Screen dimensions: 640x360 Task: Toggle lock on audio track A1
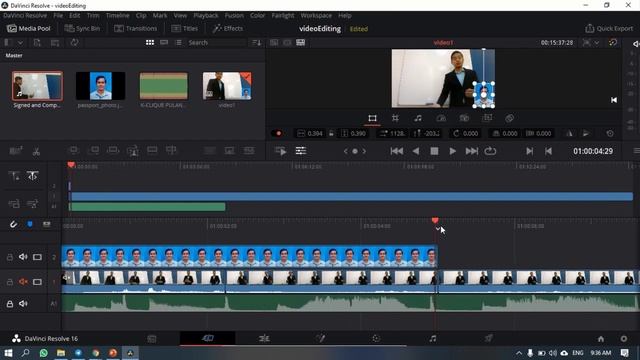click(x=9, y=304)
